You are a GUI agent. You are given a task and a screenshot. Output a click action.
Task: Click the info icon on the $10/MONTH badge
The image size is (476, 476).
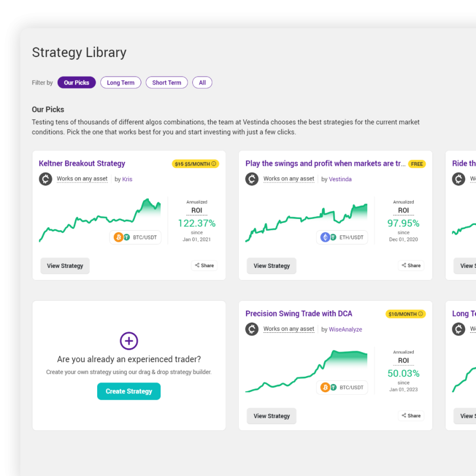pos(421,314)
